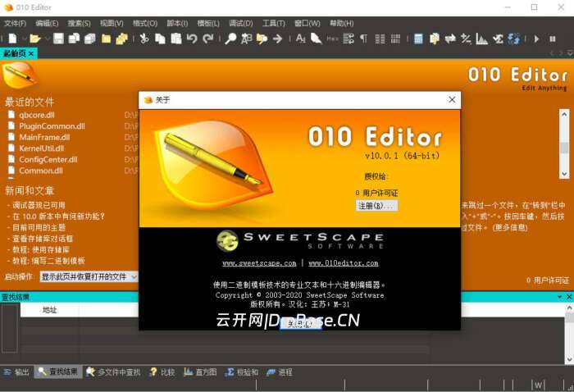Create a new file from the toolbar
This screenshot has height=392, width=574.
(x=13, y=39)
